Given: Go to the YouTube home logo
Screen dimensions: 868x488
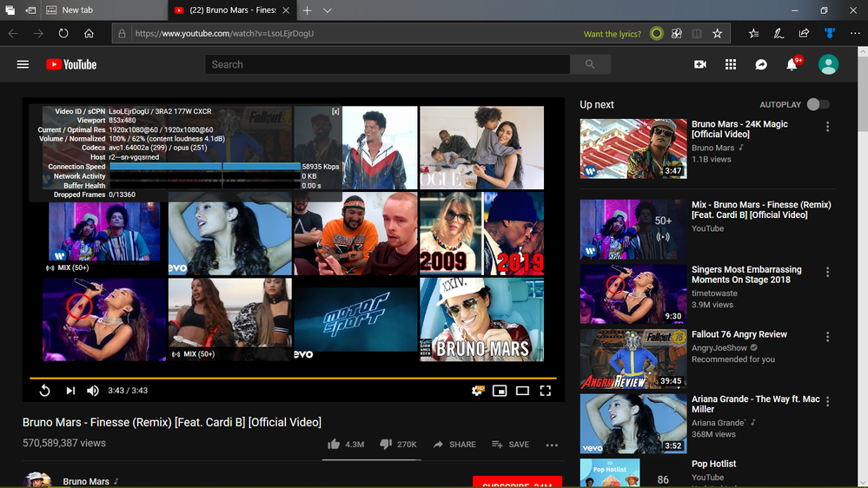Looking at the screenshot, I should (x=71, y=65).
